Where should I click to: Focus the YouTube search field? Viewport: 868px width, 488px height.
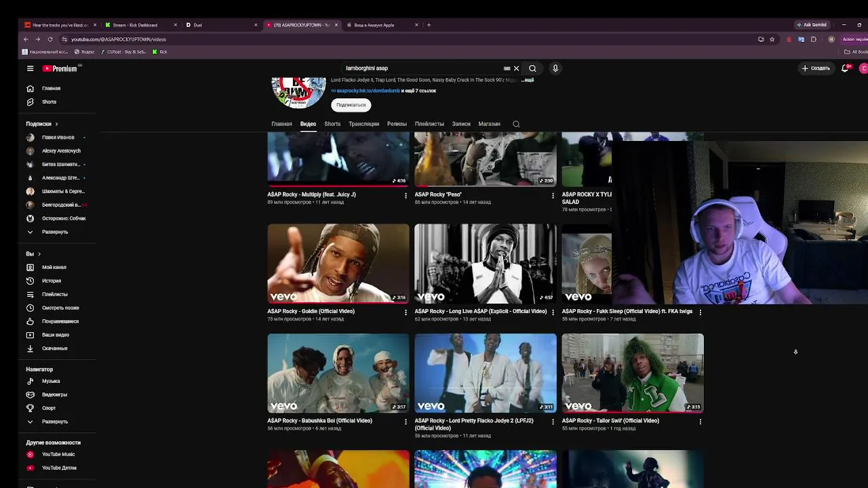point(423,68)
